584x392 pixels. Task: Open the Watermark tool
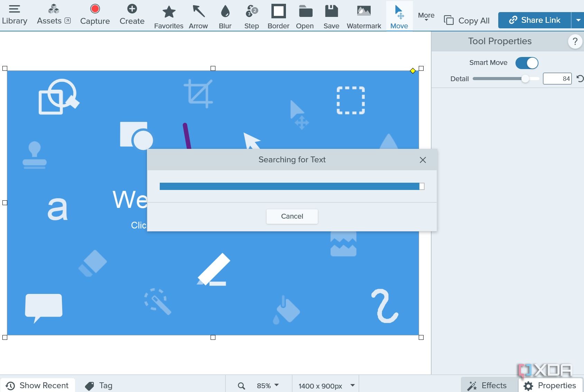363,14
